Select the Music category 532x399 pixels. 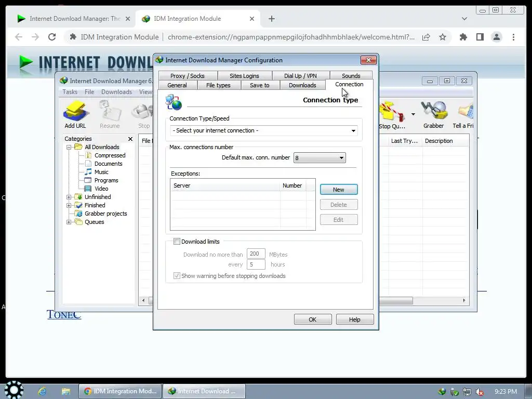[x=101, y=172]
